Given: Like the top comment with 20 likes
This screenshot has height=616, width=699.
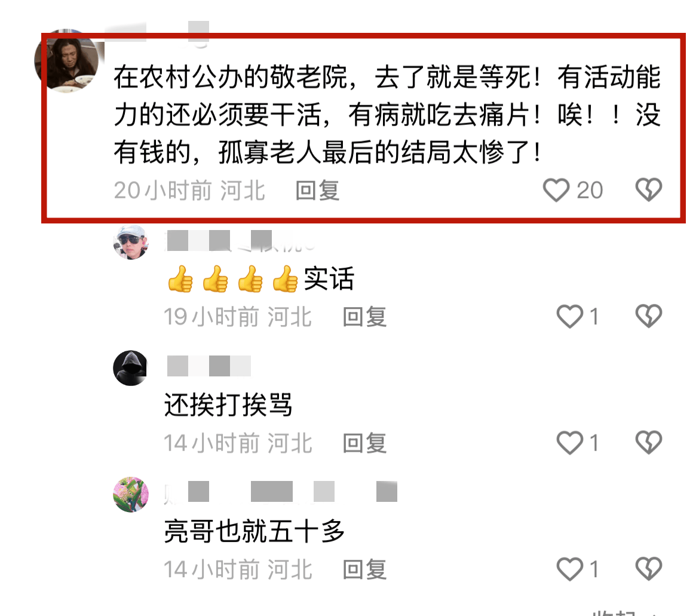Looking at the screenshot, I should click(x=556, y=191).
